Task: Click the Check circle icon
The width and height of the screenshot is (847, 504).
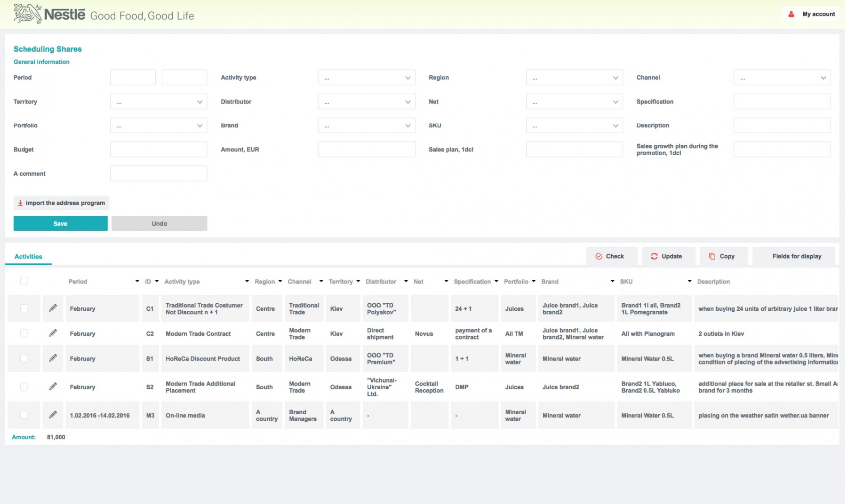Action: point(599,256)
